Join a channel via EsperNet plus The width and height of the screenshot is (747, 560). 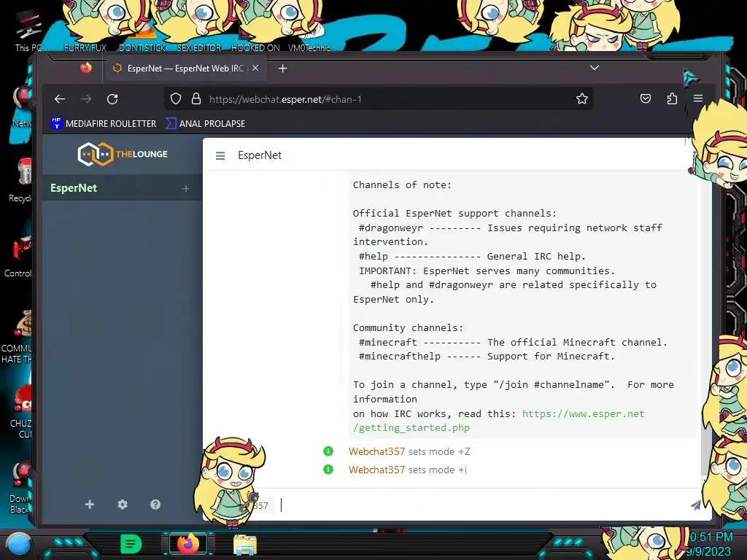[186, 189]
